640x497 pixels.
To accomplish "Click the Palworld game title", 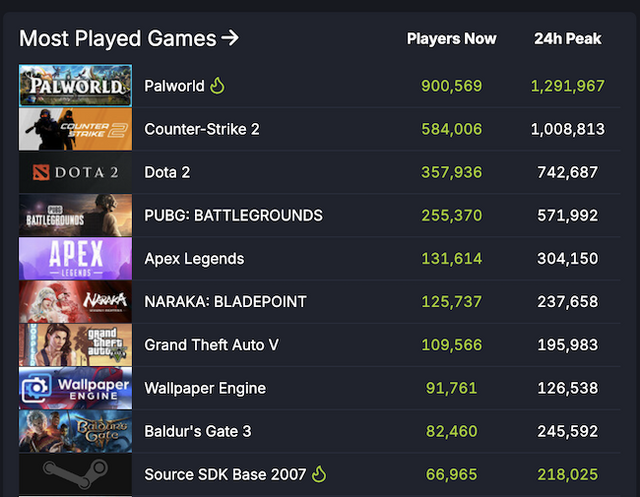I will (x=173, y=86).
